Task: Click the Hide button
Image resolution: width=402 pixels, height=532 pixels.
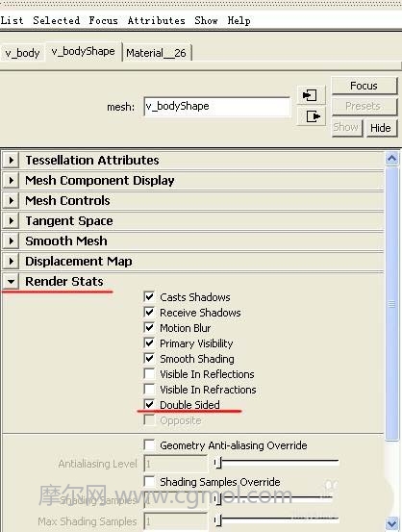Action: (x=381, y=128)
